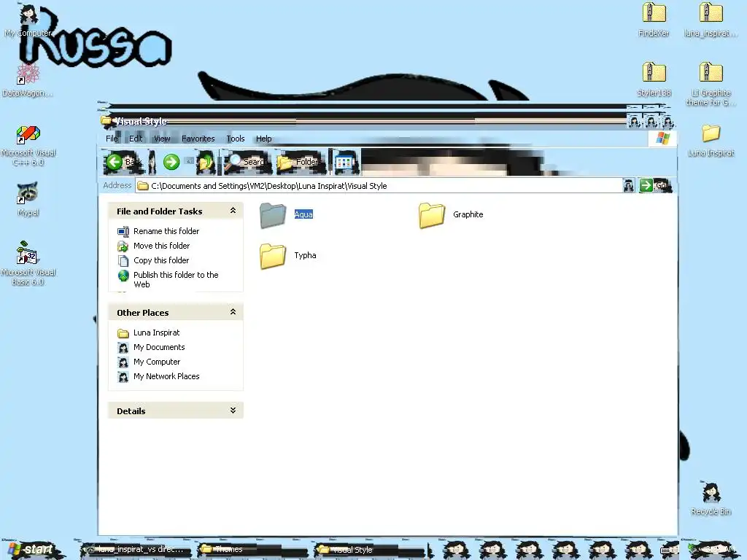This screenshot has height=560, width=747.
Task: Click the Typha folder name
Action: tap(305, 255)
